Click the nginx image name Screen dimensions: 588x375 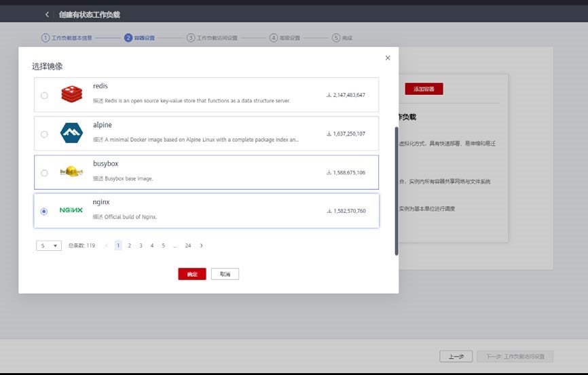point(101,202)
